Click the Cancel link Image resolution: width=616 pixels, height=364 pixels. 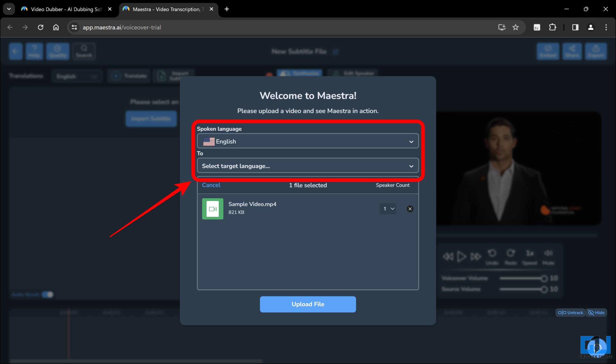pos(211,185)
